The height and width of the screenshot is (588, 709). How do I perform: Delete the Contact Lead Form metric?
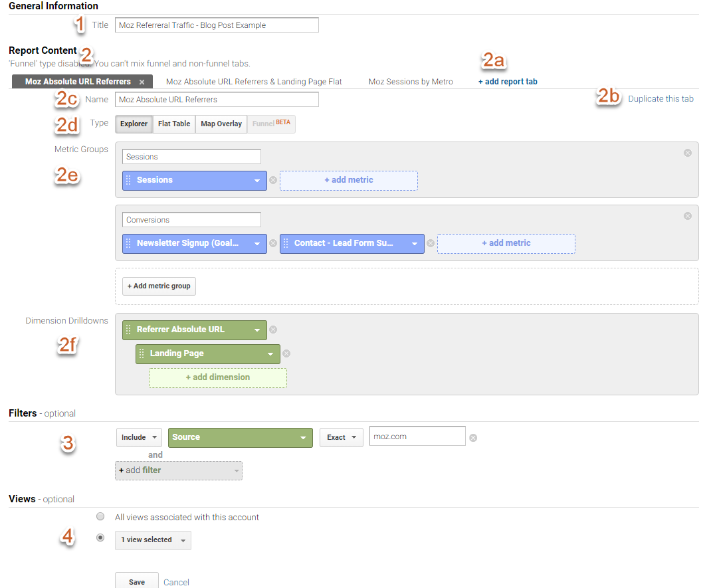pyautogui.click(x=431, y=243)
